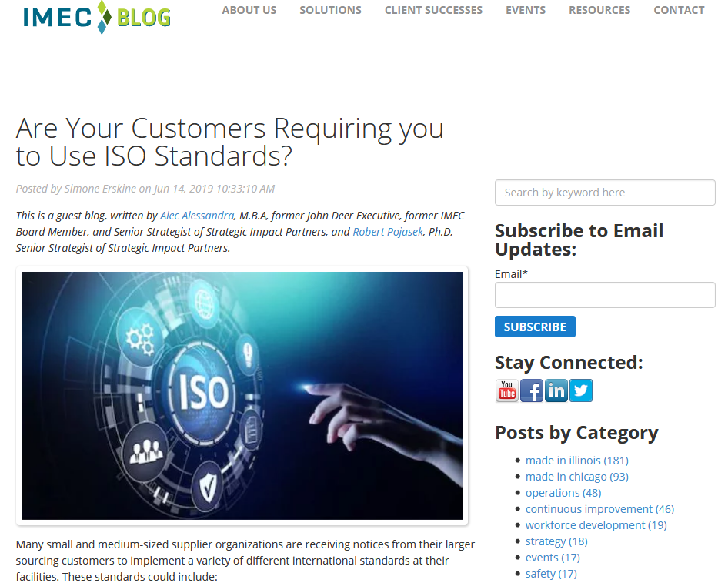
Task: Click the IMEC Blog logo
Action: [97, 17]
